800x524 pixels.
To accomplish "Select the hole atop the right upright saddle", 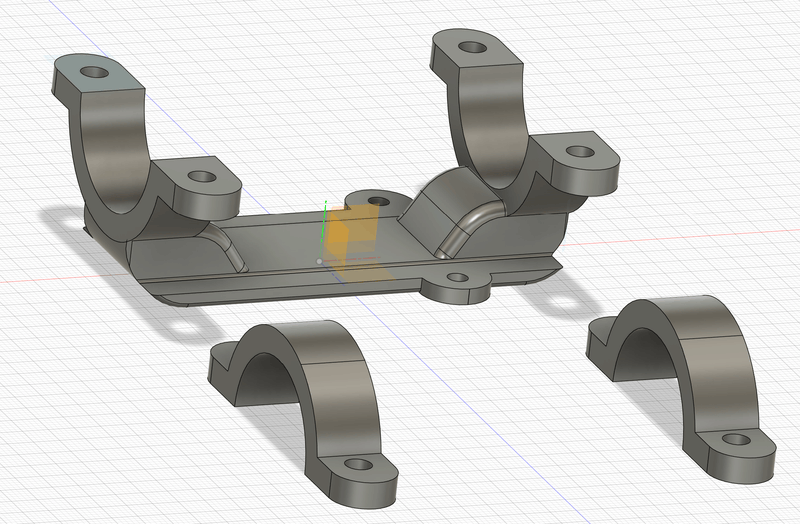I will pos(472,47).
